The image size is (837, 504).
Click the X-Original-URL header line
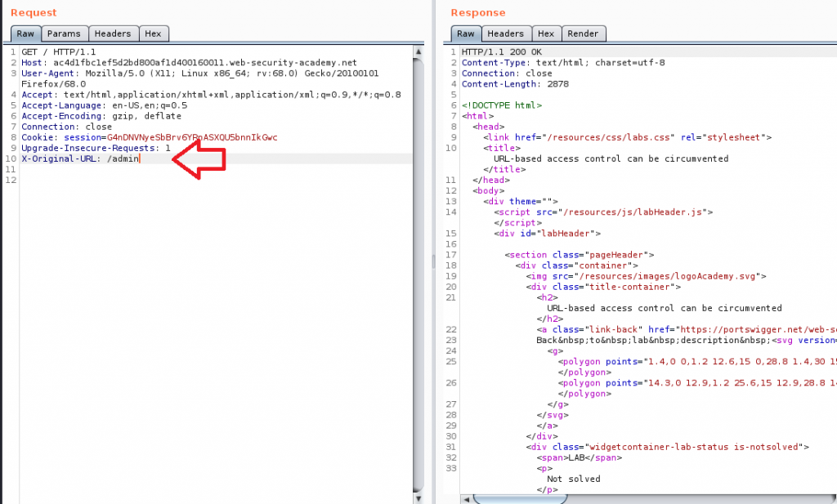point(81,159)
